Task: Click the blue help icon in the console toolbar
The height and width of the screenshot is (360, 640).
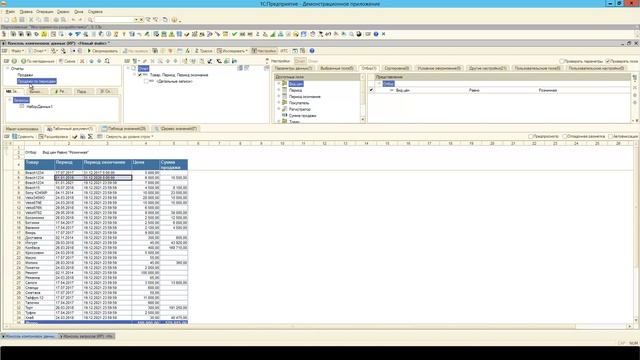Action: 312,51
